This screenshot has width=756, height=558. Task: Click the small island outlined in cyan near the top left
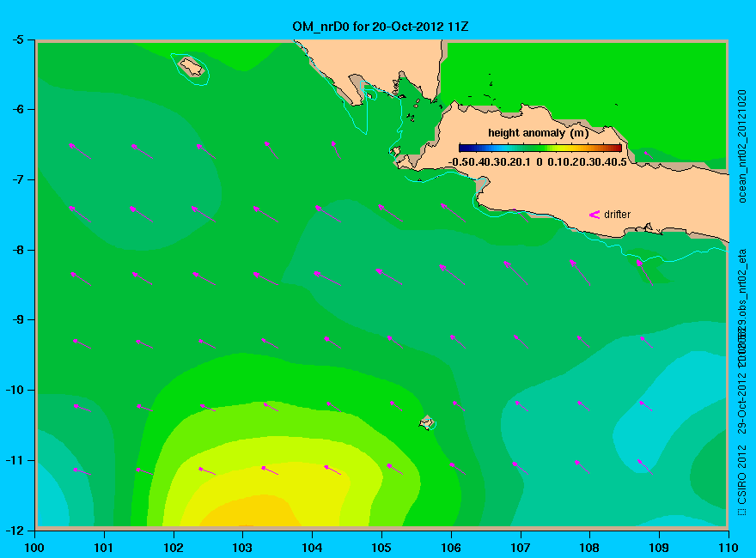[192, 67]
